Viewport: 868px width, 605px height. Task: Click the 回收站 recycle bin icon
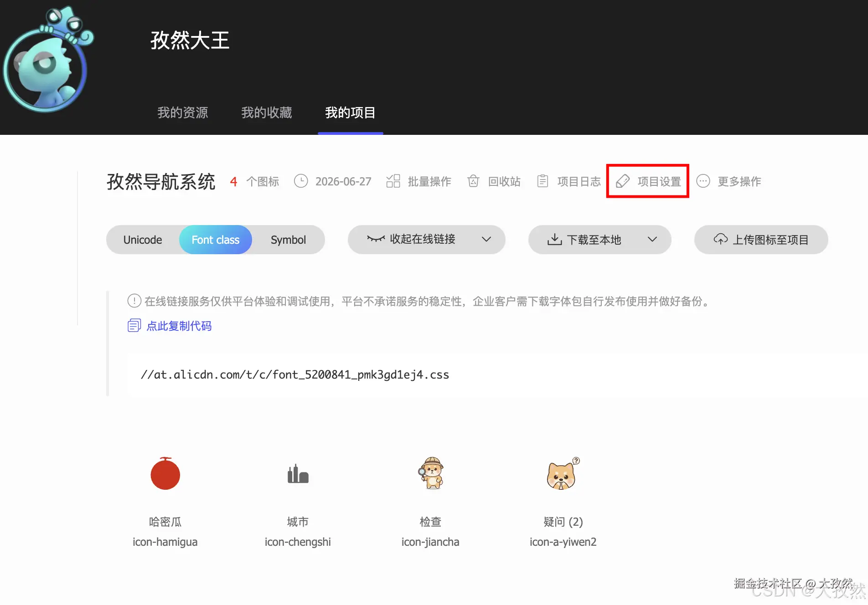tap(473, 181)
